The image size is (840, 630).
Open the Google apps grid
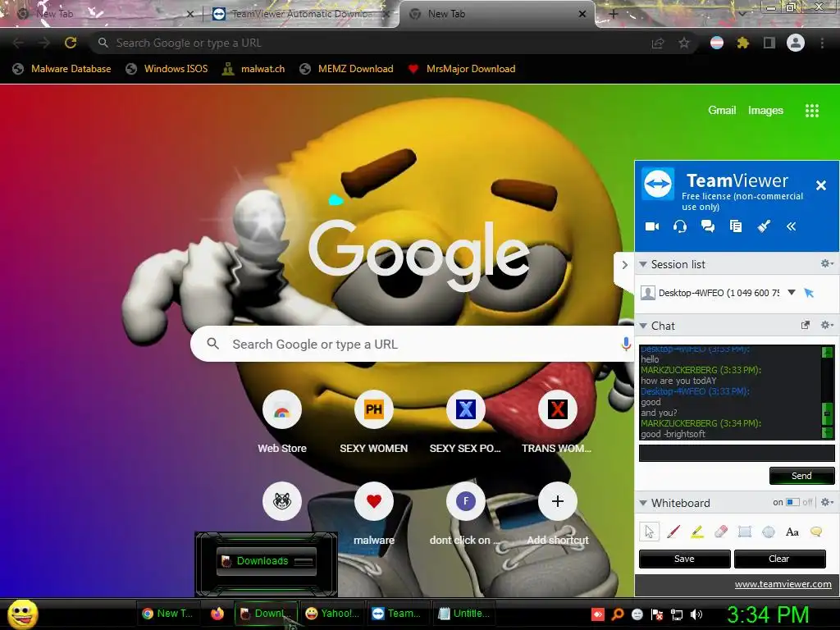[x=812, y=111]
